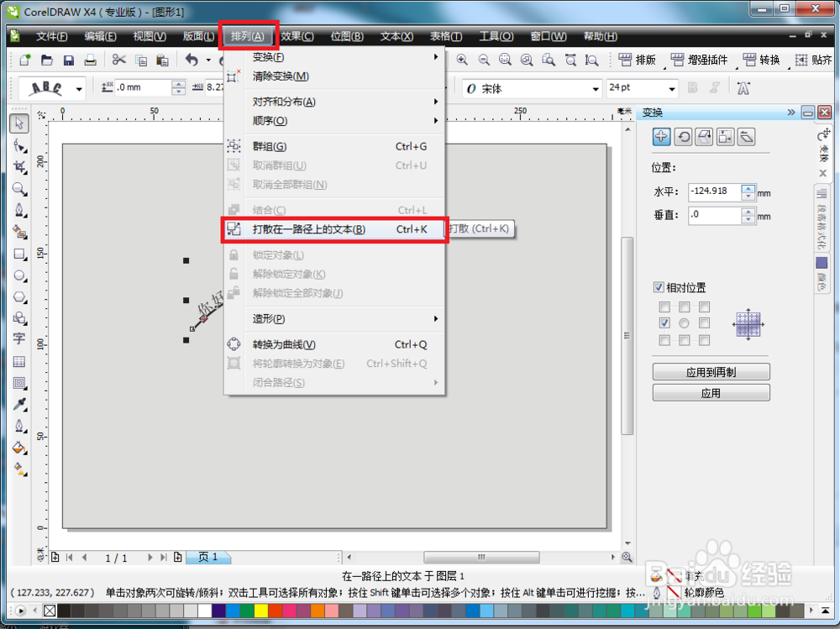Switch to Rotate mode in Transform docker
Image resolution: width=840 pixels, height=629 pixels.
683,137
